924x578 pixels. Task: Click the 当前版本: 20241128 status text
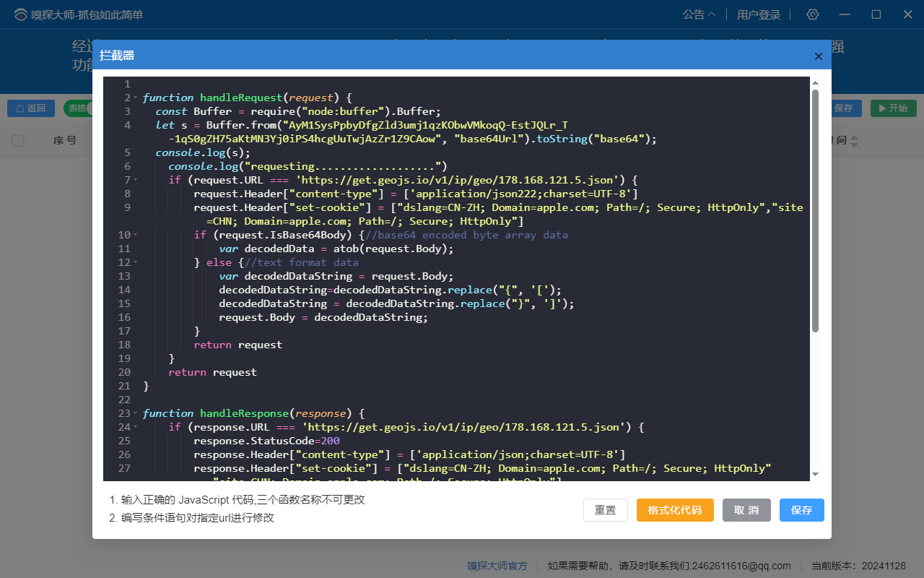[858, 566]
